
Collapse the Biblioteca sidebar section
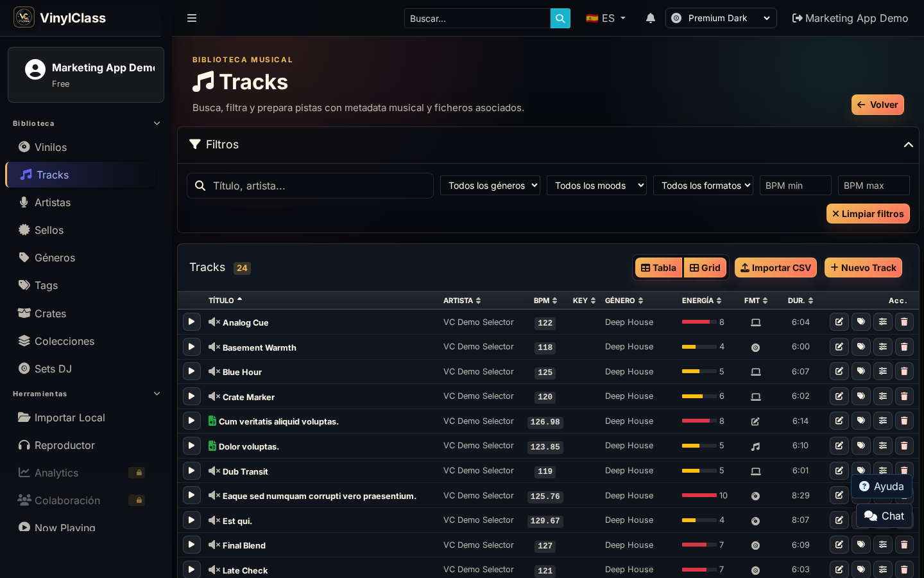pos(157,123)
